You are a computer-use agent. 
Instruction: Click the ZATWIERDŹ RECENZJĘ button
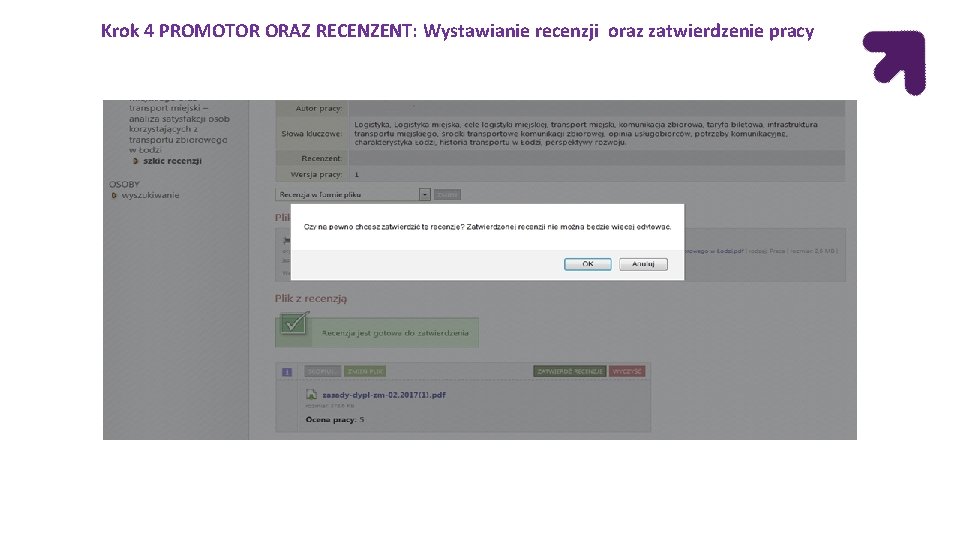click(569, 371)
